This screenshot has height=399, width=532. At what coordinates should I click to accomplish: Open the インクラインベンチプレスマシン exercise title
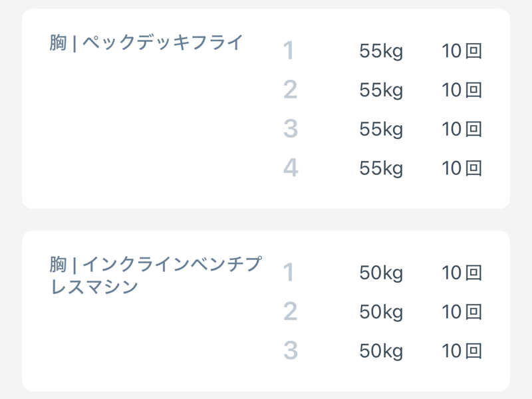[x=156, y=275]
